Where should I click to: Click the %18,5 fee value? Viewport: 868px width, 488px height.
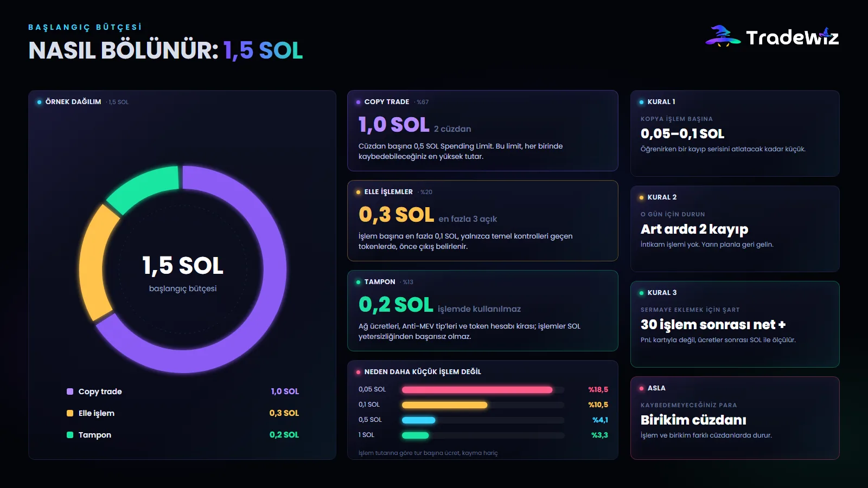click(598, 389)
